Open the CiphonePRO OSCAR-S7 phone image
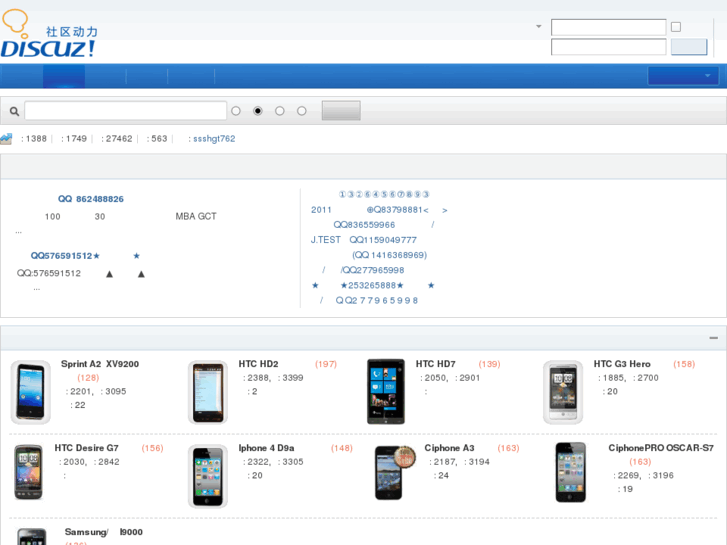The image size is (727, 545). 570,472
